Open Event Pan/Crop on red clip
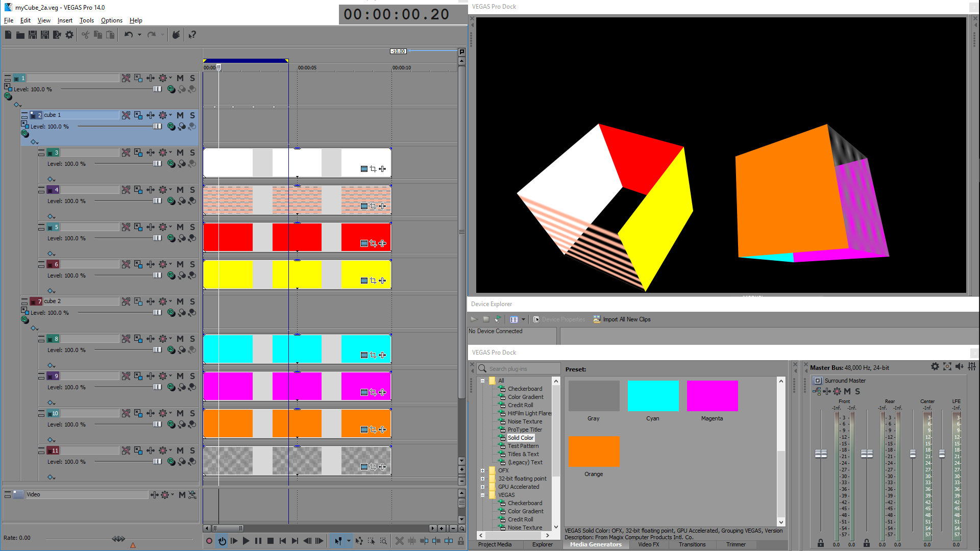This screenshot has width=980, height=551. pos(373,243)
